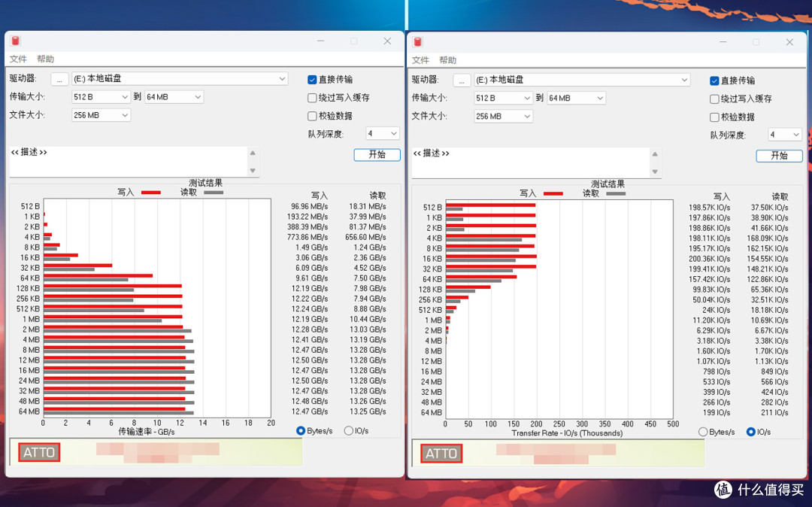Click the 157.42K IO/s write value in right window
The image size is (812, 507).
tap(710, 279)
